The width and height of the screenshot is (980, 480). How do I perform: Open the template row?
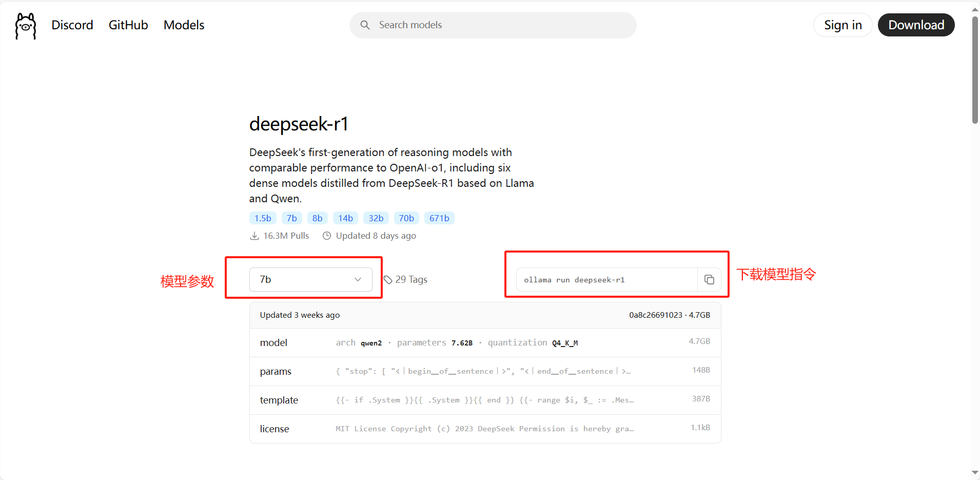[485, 400]
